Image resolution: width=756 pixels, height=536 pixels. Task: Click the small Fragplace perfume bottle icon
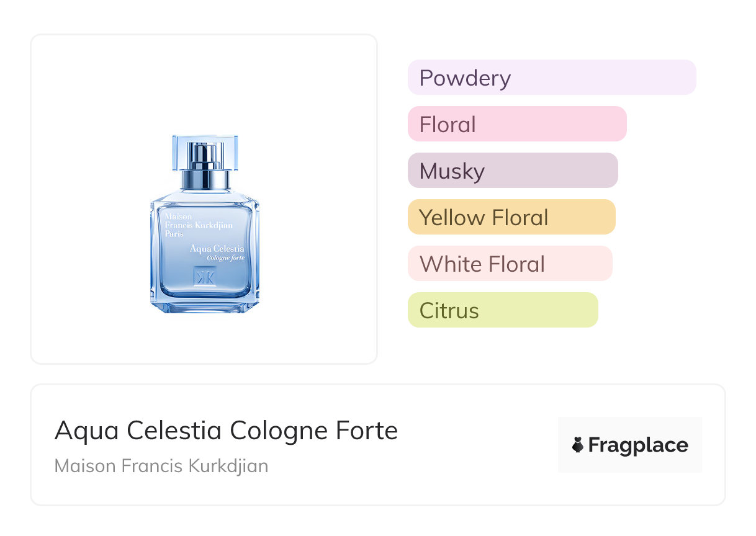(577, 445)
